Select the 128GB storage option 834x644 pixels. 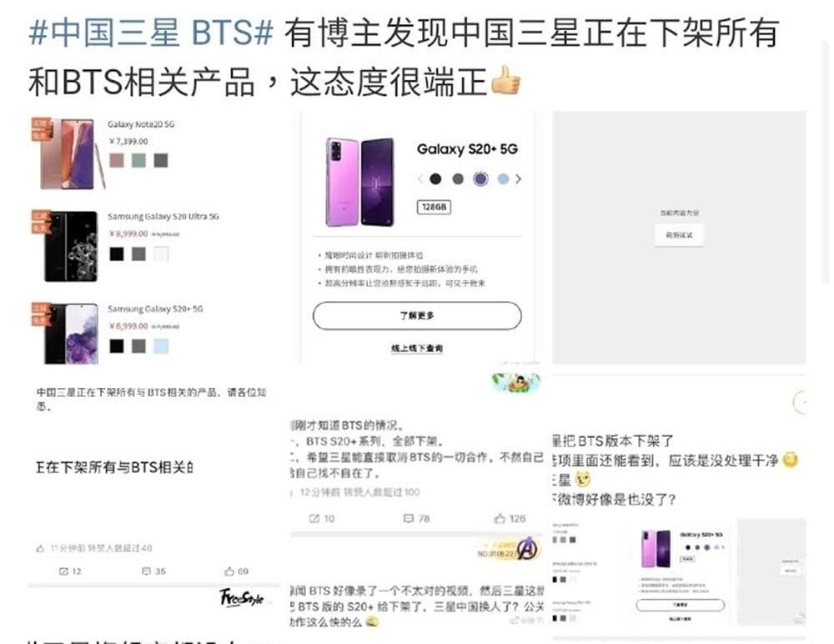point(434,207)
